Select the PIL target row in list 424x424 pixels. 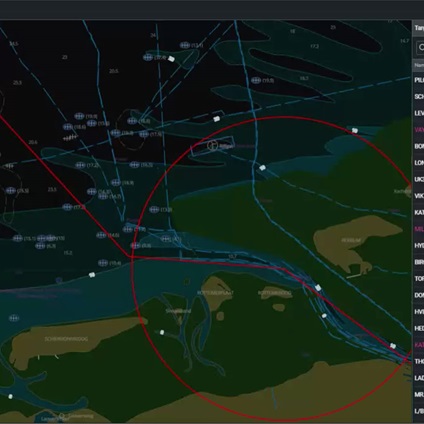point(419,80)
